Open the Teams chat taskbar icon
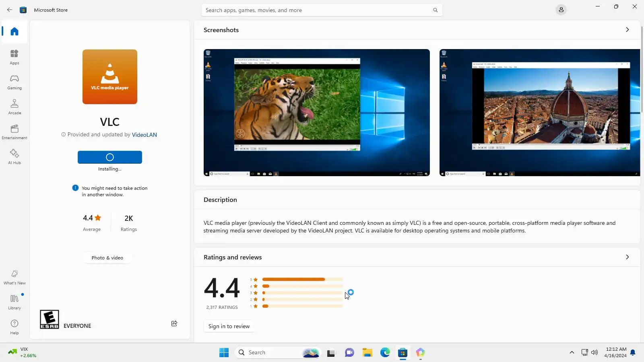 (349, 352)
